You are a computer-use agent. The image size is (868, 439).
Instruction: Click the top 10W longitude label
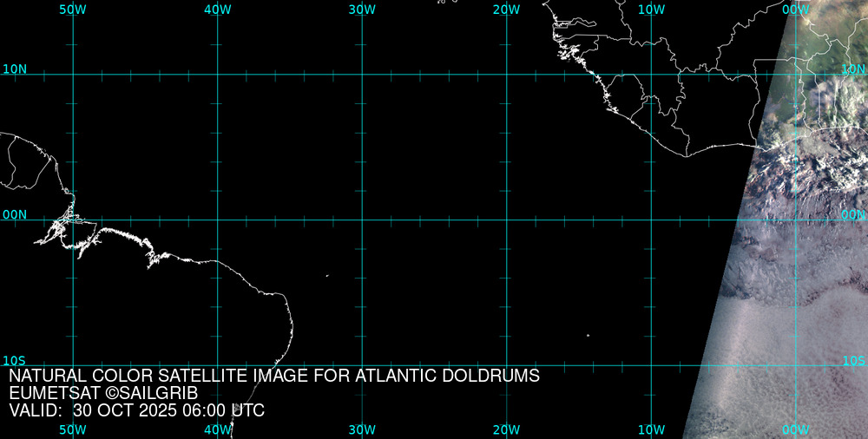click(x=651, y=10)
